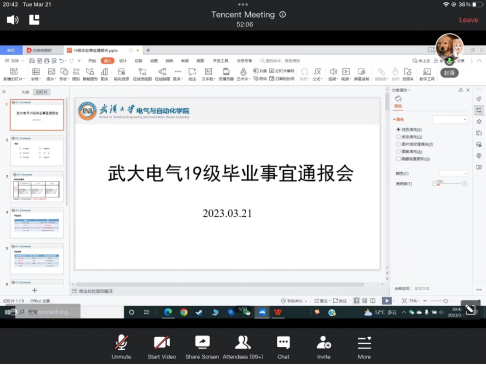Switch to the outline tab above thumbnails

point(25,92)
